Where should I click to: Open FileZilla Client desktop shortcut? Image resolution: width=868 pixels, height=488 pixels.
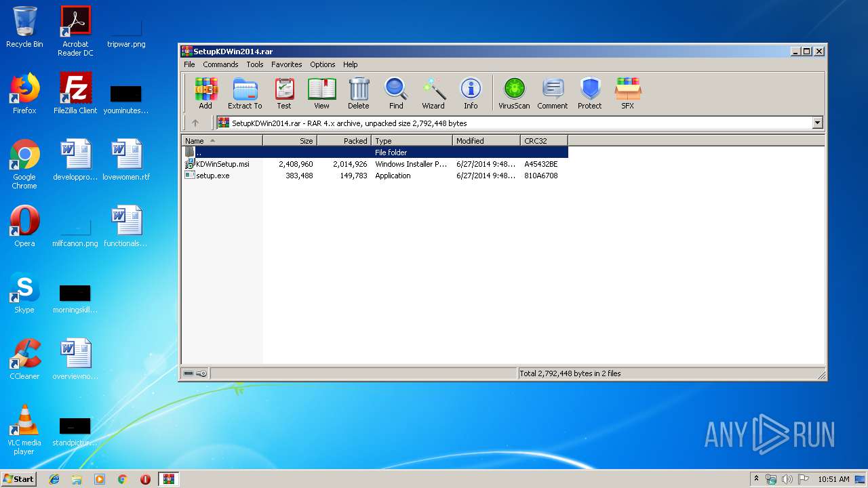[x=75, y=94]
